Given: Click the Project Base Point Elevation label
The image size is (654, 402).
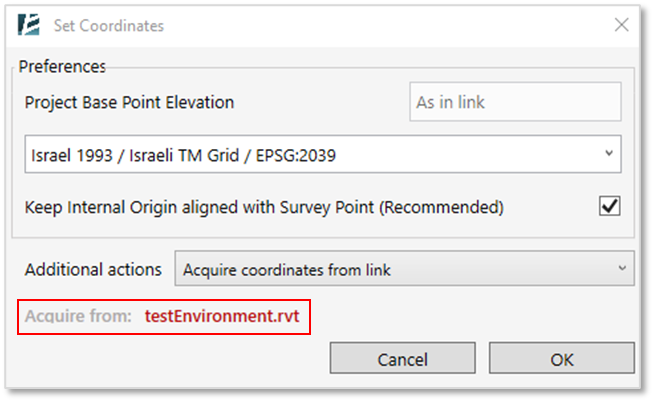Looking at the screenshot, I should 129,103.
